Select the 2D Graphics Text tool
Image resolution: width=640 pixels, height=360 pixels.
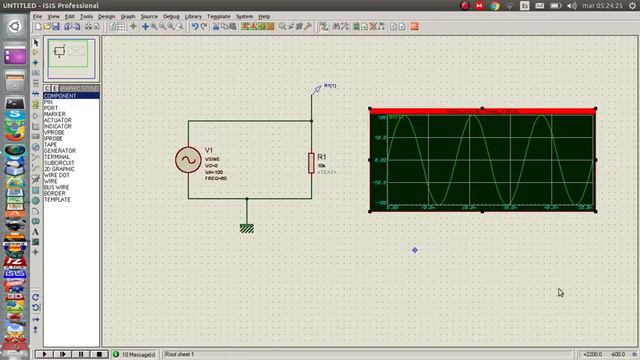tap(36, 232)
